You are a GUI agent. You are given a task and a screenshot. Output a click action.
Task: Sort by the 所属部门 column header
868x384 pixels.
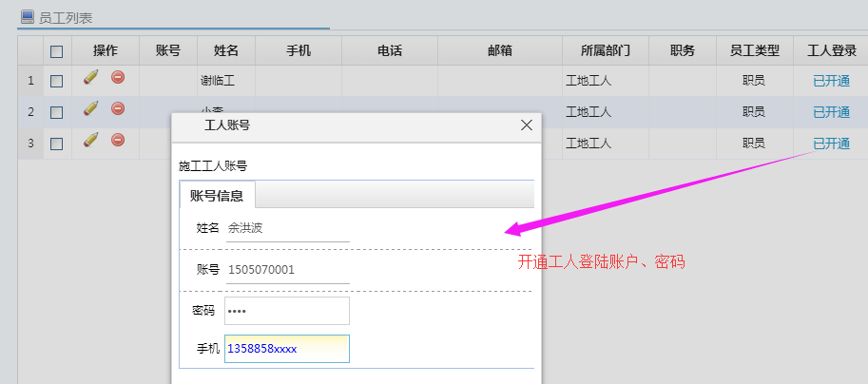(x=605, y=50)
